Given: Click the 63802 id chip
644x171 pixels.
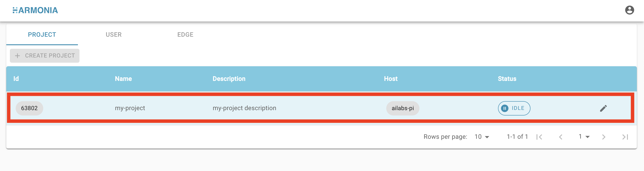Looking at the screenshot, I should click(x=29, y=108).
